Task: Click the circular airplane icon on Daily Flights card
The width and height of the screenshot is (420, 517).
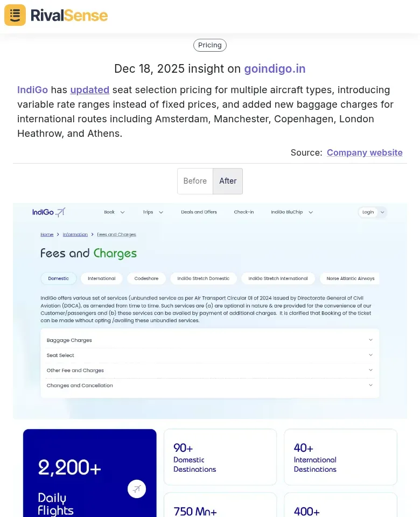Action: pyautogui.click(x=137, y=489)
